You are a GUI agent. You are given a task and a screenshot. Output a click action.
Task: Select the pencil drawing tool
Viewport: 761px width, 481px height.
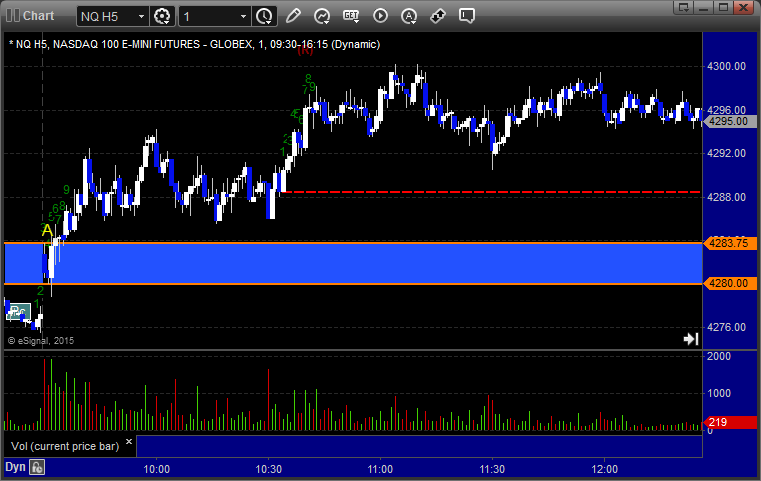[x=293, y=16]
